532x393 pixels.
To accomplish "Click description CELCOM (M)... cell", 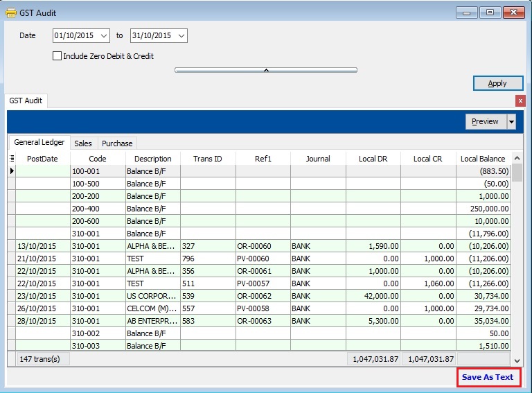I will coord(152,308).
